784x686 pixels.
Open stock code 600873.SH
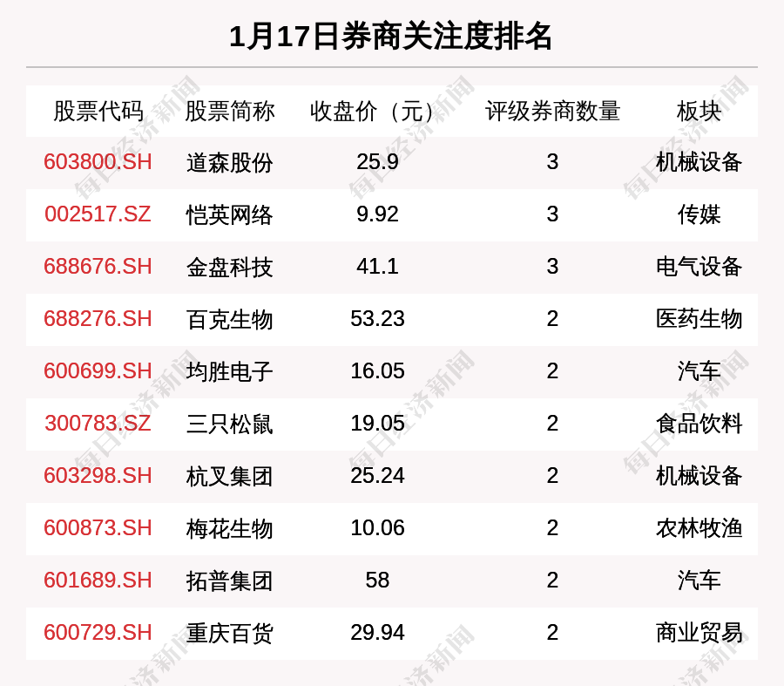pyautogui.click(x=98, y=528)
